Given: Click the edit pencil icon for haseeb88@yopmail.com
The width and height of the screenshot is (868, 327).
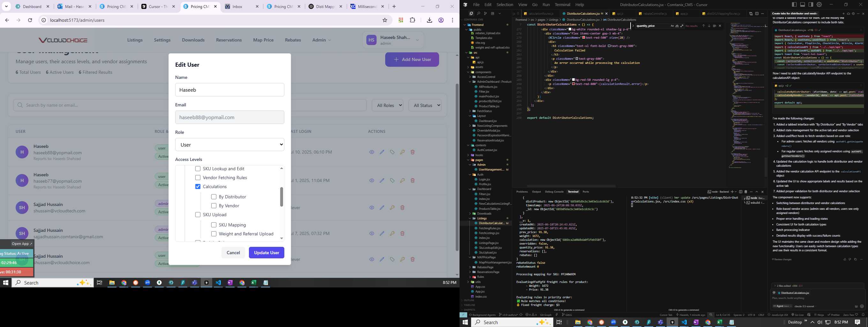Looking at the screenshot, I should 382,152.
